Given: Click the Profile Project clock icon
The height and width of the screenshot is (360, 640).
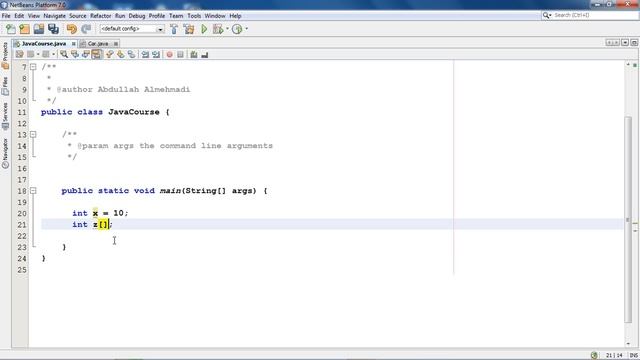Looking at the screenshot, I should click(x=237, y=29).
